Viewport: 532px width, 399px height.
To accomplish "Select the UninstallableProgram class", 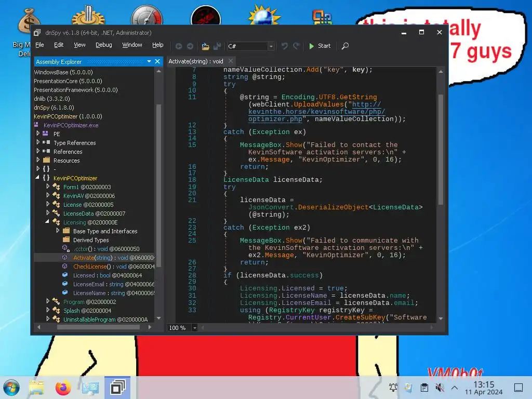I will pyautogui.click(x=105, y=320).
